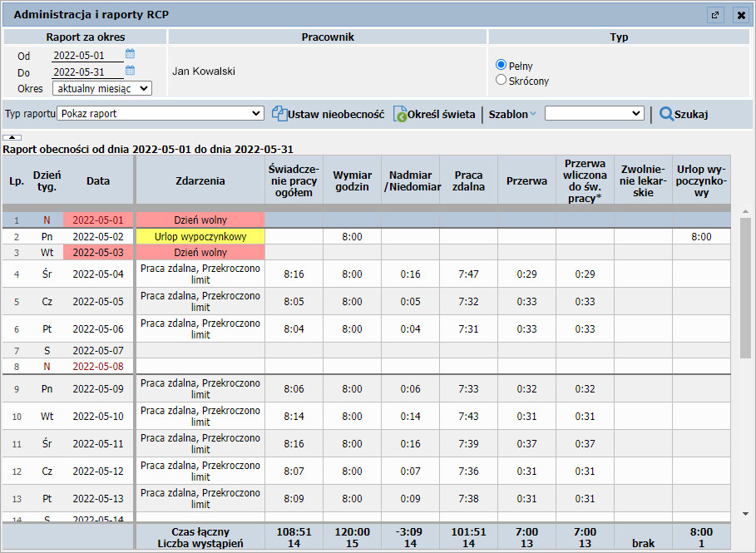This screenshot has height=553, width=756.
Task: Open the Typ raportu dropdown
Action: [x=161, y=113]
